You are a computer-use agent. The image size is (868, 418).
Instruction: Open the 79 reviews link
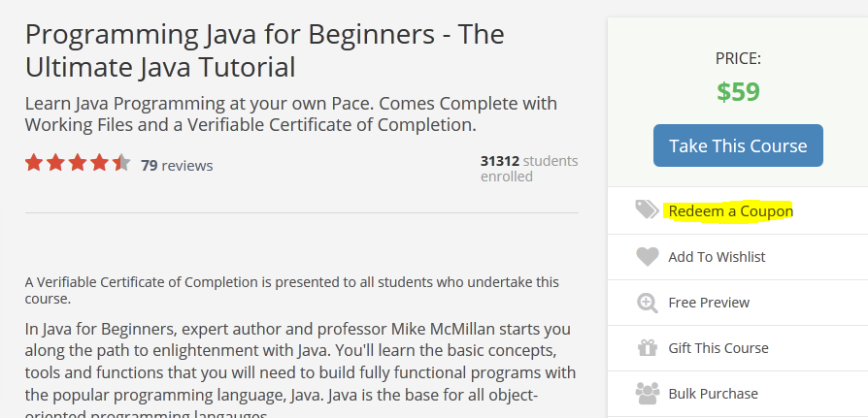[x=177, y=165]
